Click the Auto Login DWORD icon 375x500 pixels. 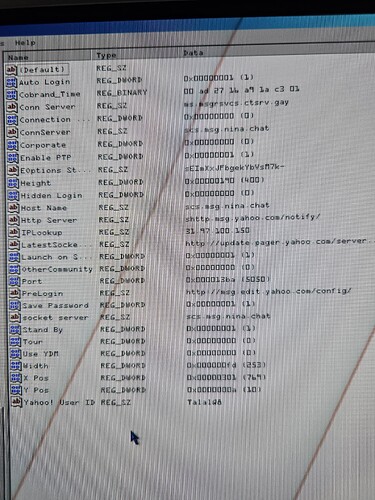click(x=11, y=82)
